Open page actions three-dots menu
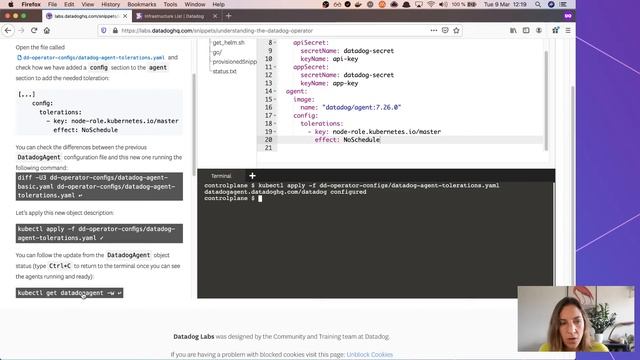The image size is (640, 360). tap(433, 30)
